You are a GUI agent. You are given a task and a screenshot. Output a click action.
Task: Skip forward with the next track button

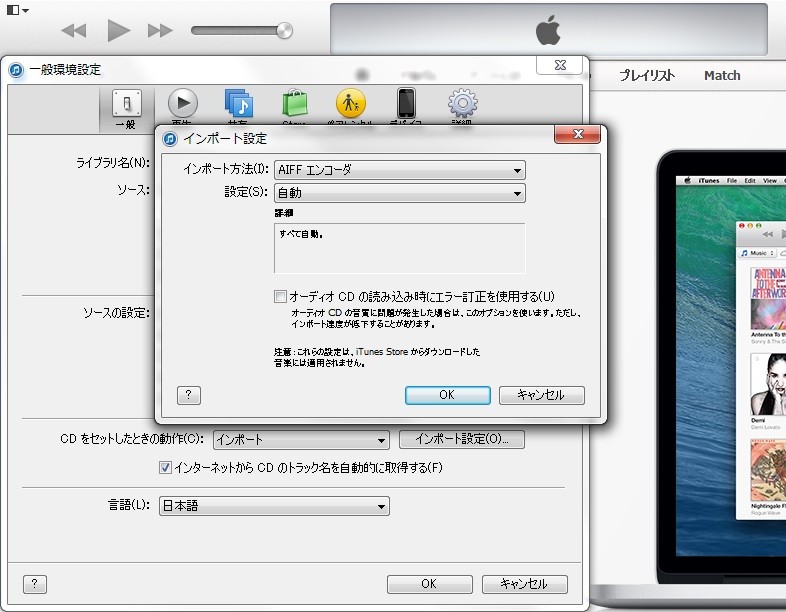[160, 31]
